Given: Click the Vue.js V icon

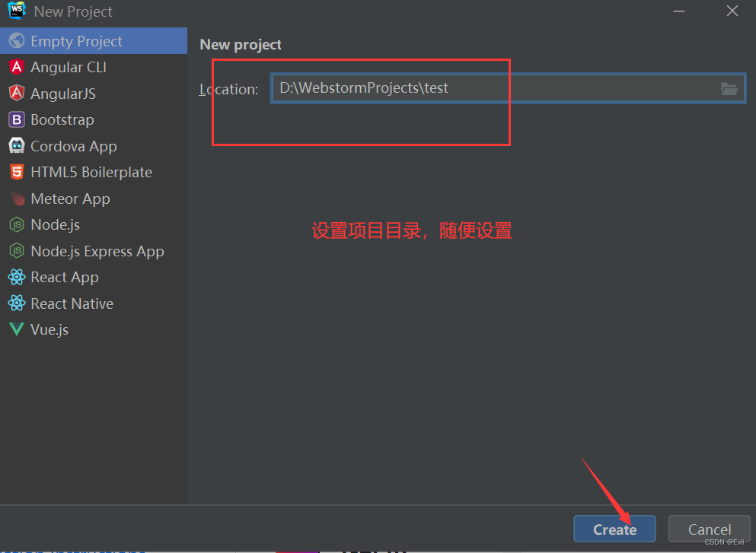Looking at the screenshot, I should coord(17,329).
